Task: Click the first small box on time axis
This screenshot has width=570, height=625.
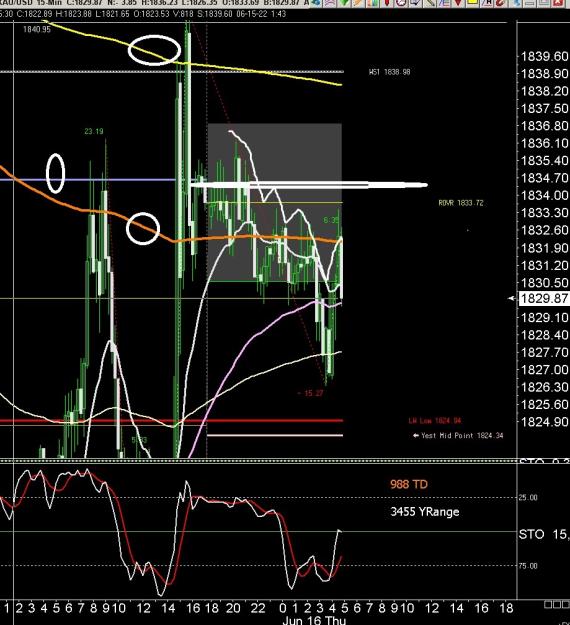Action: [x=548, y=605]
